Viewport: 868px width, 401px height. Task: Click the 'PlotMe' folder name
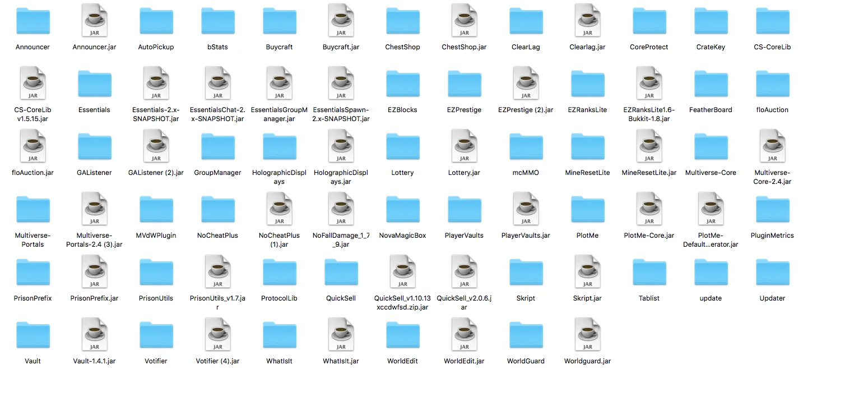(x=587, y=236)
